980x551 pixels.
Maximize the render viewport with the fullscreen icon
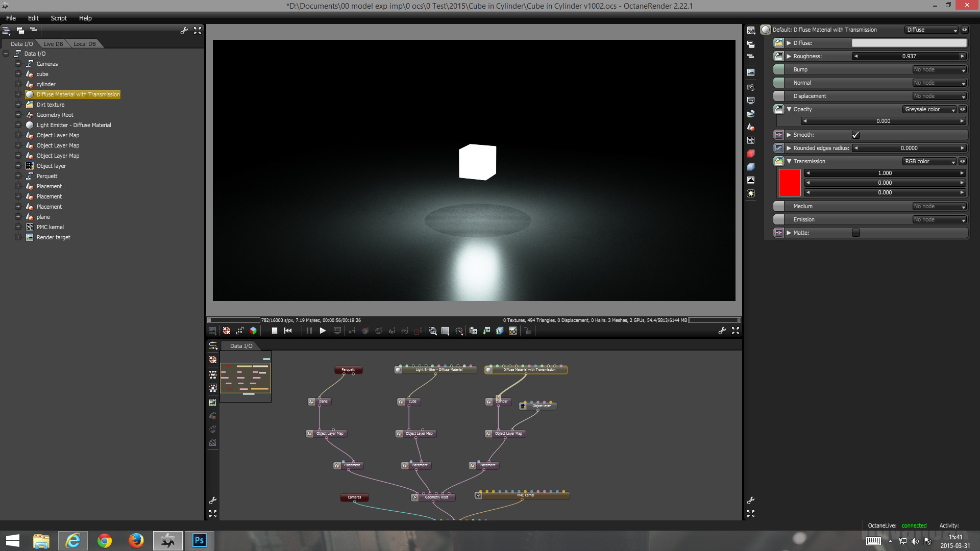[x=735, y=331]
